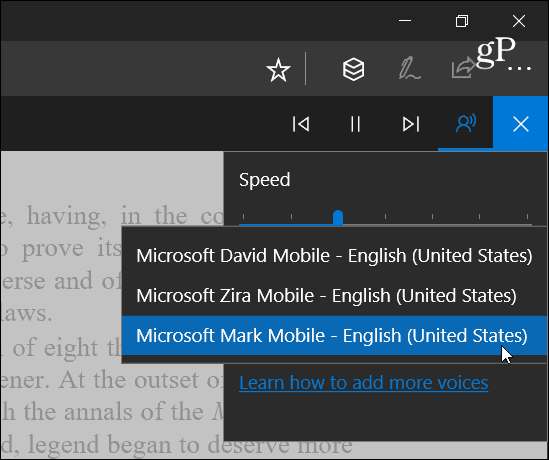Image resolution: width=549 pixels, height=460 pixels.
Task: Choose Microsoft Mark Mobile voice
Action: [334, 335]
